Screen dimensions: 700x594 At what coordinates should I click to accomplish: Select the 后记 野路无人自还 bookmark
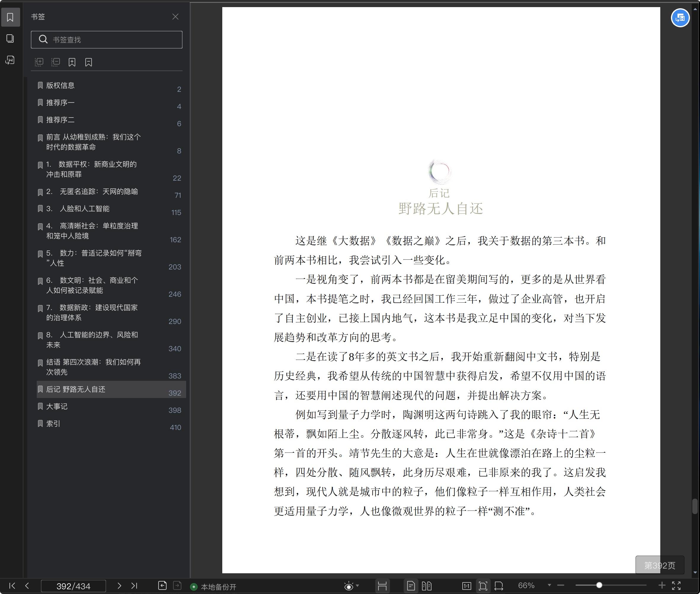111,389
